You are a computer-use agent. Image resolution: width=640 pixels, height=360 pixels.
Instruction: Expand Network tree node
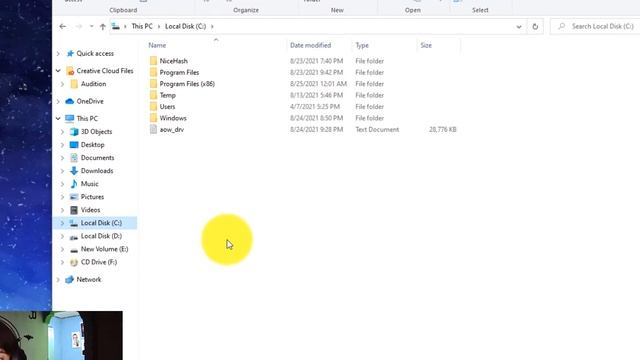coord(58,280)
